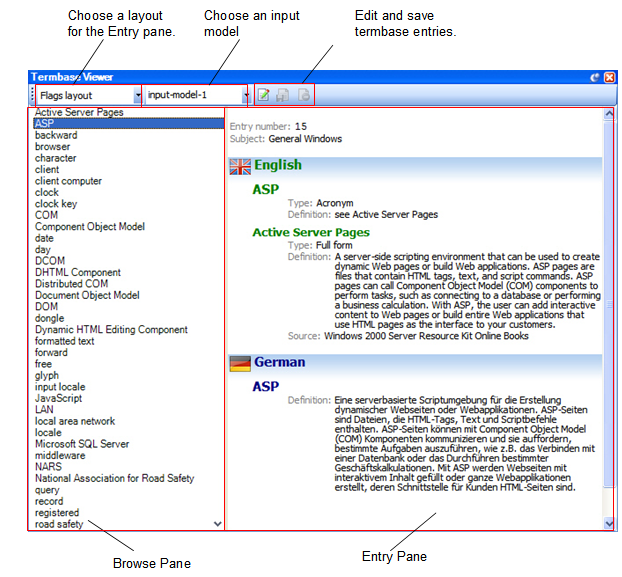Viewport: 622px width, 577px height.
Task: Select 'registered' in the term list
Action: tap(57, 513)
